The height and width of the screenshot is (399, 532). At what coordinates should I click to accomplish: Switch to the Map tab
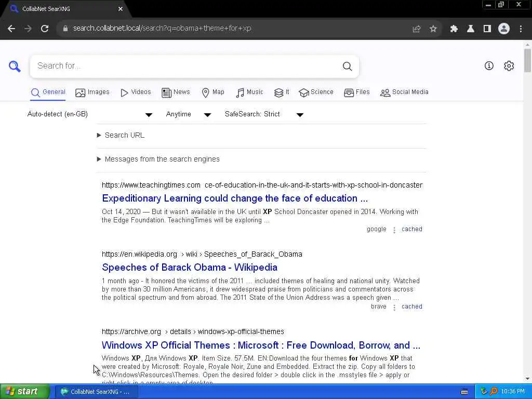click(x=213, y=92)
